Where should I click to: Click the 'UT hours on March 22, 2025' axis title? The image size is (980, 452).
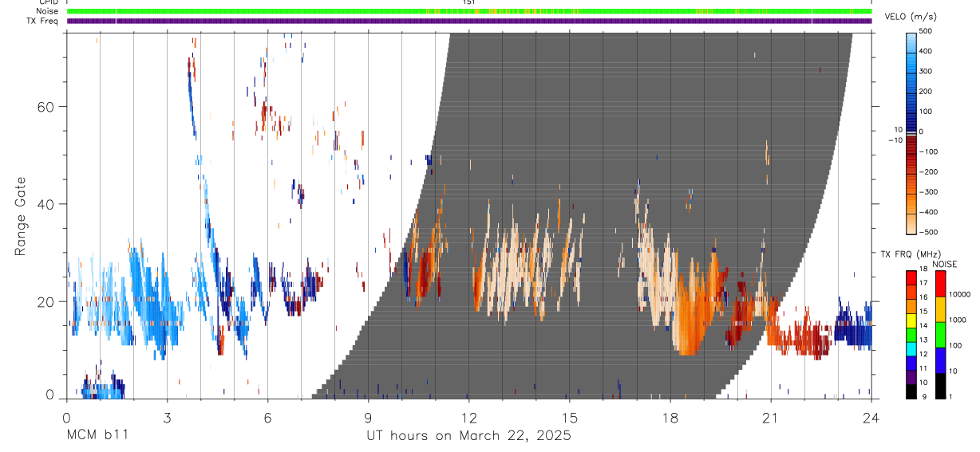click(468, 436)
